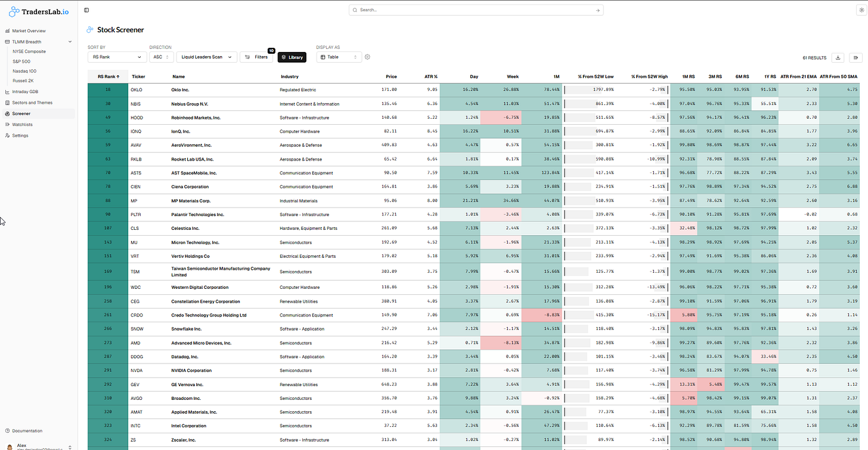The width and height of the screenshot is (868, 450).
Task: Sort by % From 52W High header
Action: [x=649, y=76]
